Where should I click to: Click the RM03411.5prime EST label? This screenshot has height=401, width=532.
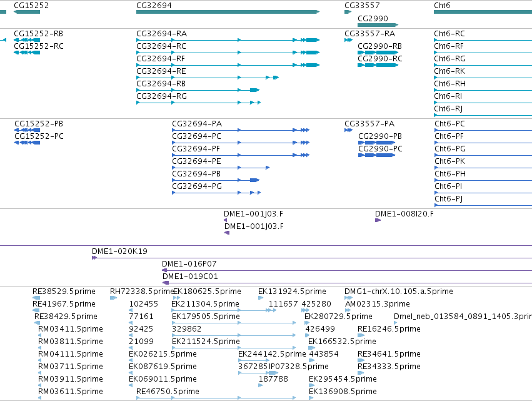point(70,329)
